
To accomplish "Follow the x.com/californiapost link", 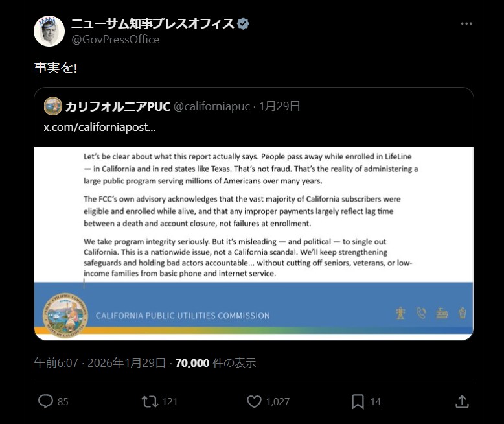I will [x=100, y=127].
